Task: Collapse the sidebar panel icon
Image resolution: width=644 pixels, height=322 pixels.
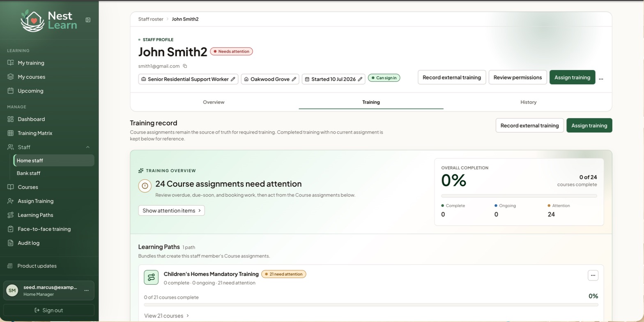Action: point(88,20)
